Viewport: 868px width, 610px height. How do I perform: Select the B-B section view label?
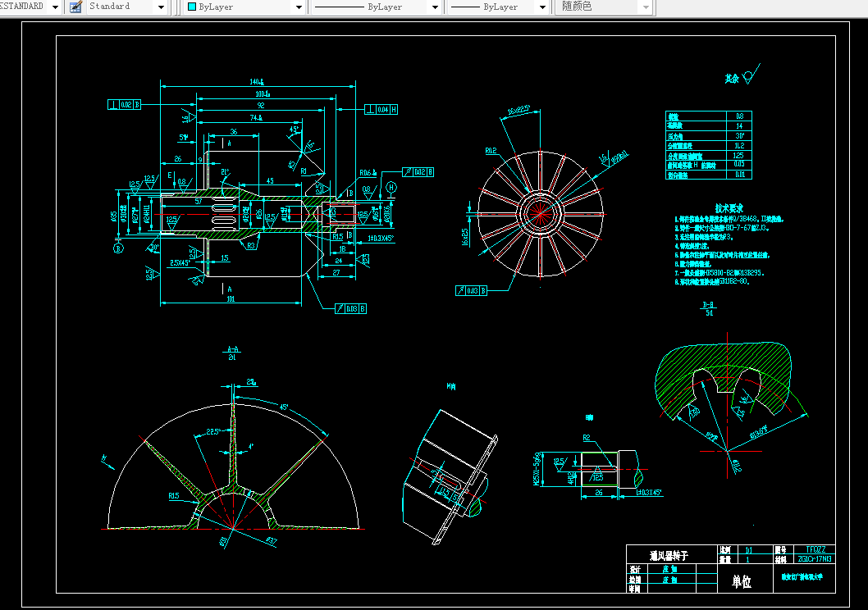click(x=708, y=304)
